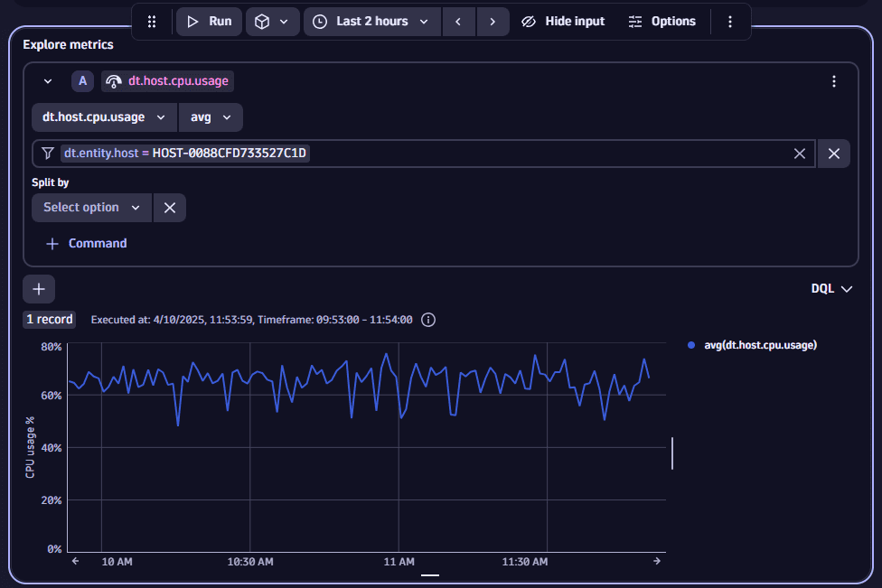The height and width of the screenshot is (588, 882).
Task: Toggle avg(dt.host.cpu.usage) legend series
Action: point(753,345)
